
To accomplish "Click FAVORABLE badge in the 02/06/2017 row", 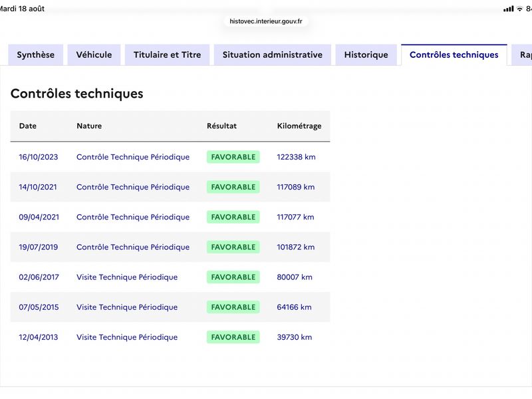I will (x=233, y=277).
